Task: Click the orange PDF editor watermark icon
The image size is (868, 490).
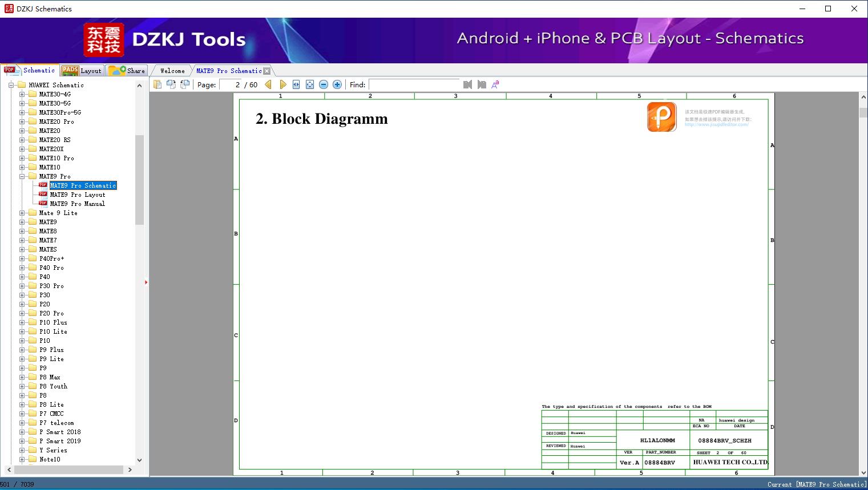Action: coord(662,117)
